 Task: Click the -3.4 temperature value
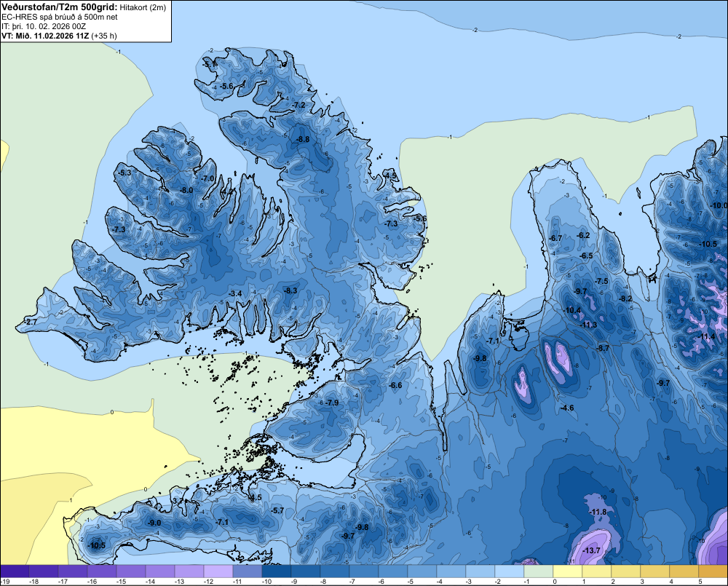[x=235, y=293]
